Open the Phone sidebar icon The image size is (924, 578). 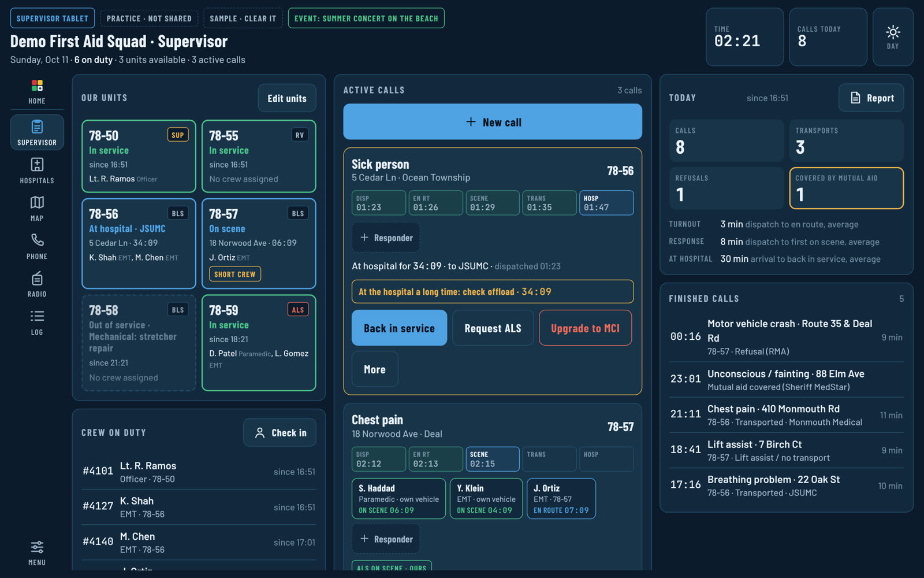[x=37, y=247]
